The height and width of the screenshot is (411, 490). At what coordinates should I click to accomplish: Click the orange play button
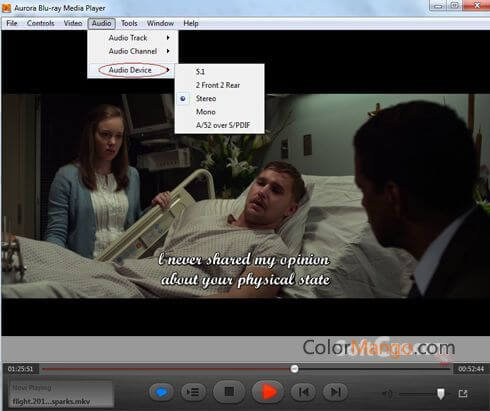click(x=268, y=392)
